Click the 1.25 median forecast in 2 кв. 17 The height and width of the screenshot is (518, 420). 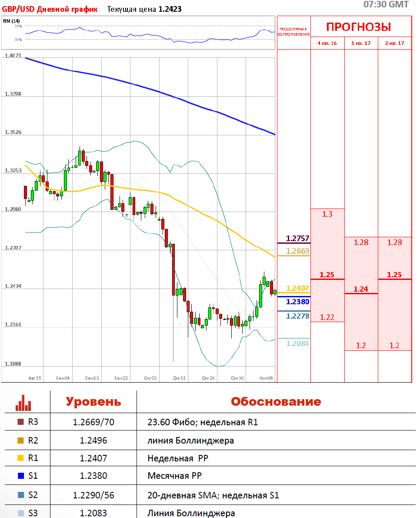[x=394, y=275]
